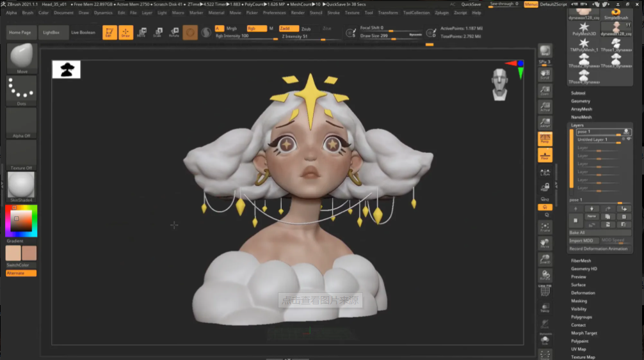Click the Zoom3D button
The height and width of the screenshot is (360, 644).
coord(545,259)
